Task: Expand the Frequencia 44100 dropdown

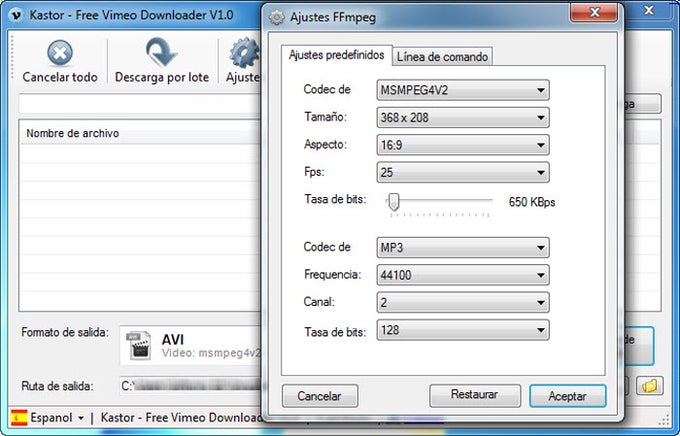Action: 463,275
